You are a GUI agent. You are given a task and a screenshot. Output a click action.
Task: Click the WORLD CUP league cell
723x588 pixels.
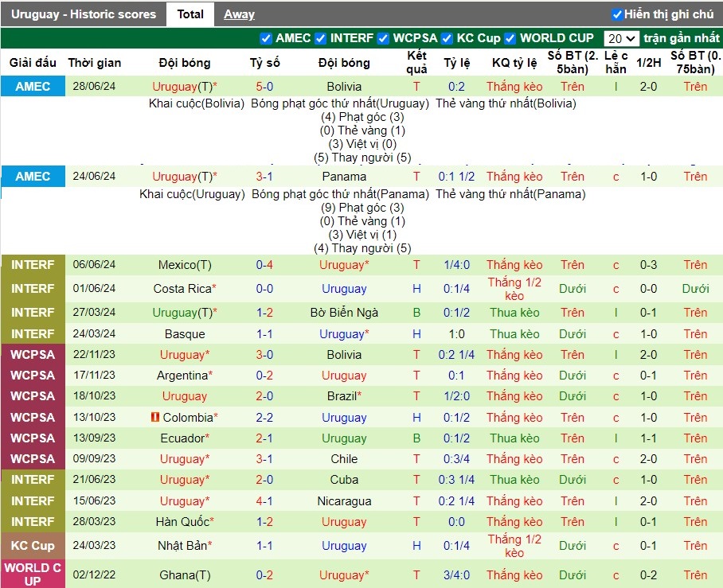coord(33,574)
